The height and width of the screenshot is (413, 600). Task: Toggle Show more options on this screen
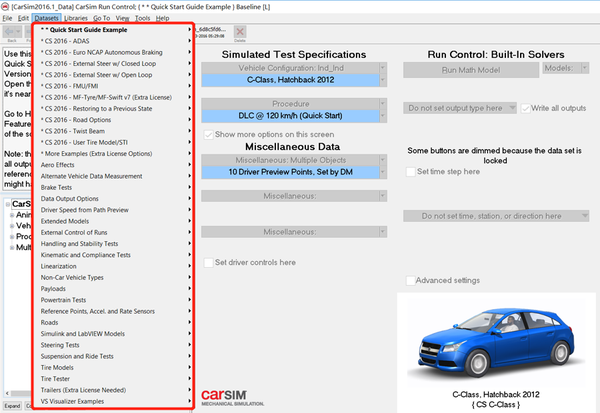tap(208, 135)
